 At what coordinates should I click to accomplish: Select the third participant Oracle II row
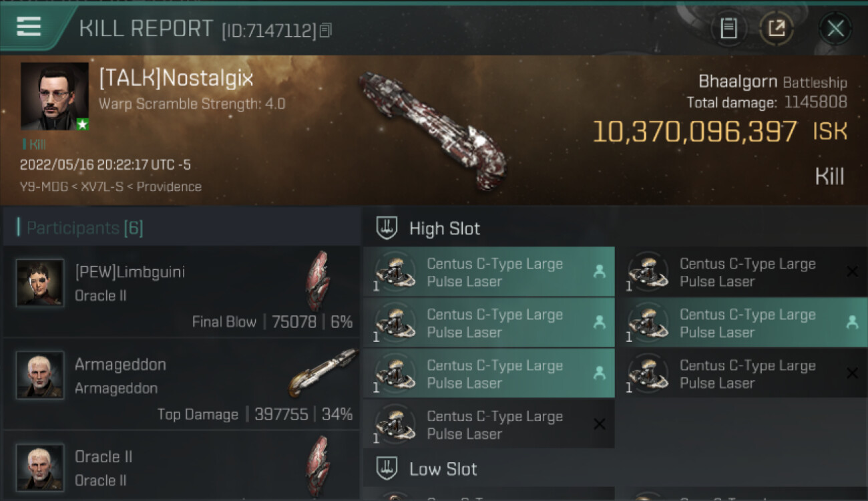(180, 466)
